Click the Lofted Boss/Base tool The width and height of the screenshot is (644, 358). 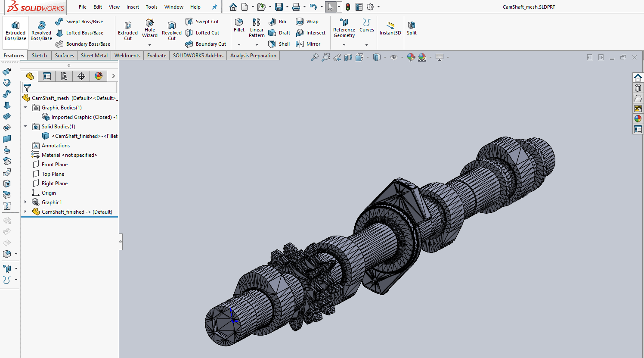click(80, 33)
